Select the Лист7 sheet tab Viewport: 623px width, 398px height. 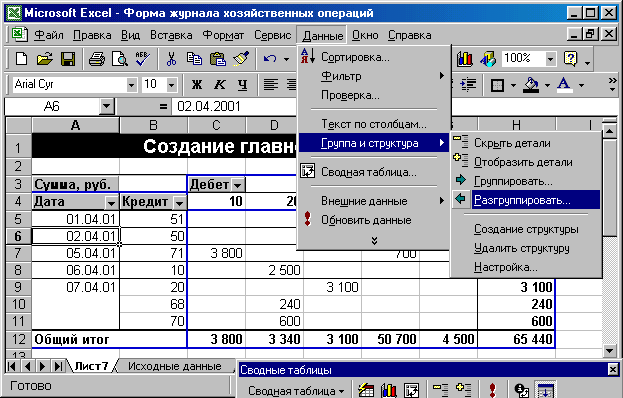pos(91,366)
